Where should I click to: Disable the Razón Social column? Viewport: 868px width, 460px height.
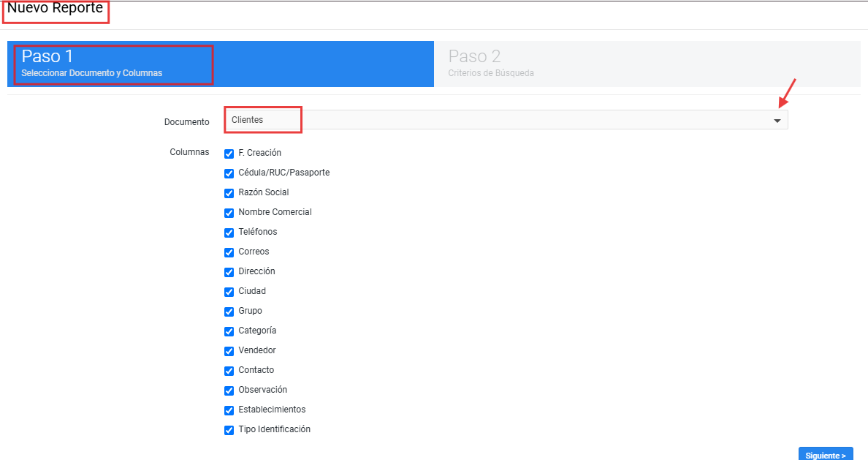point(229,193)
